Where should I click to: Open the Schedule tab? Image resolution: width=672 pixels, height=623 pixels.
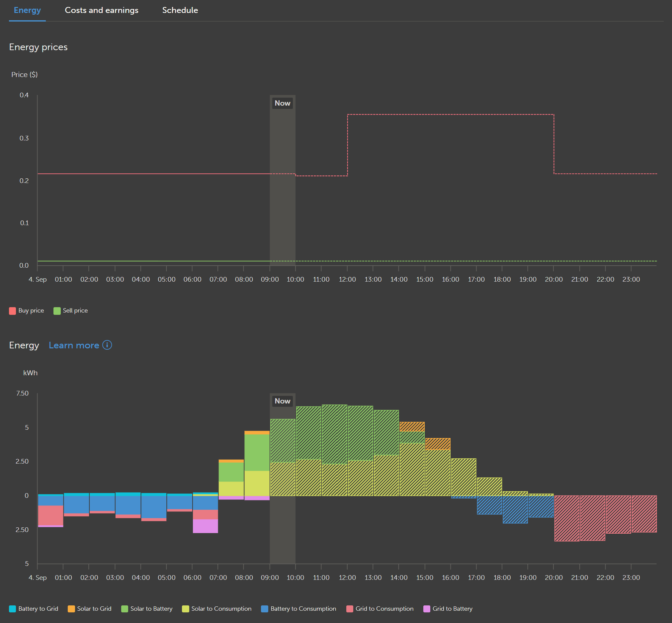[x=180, y=10]
